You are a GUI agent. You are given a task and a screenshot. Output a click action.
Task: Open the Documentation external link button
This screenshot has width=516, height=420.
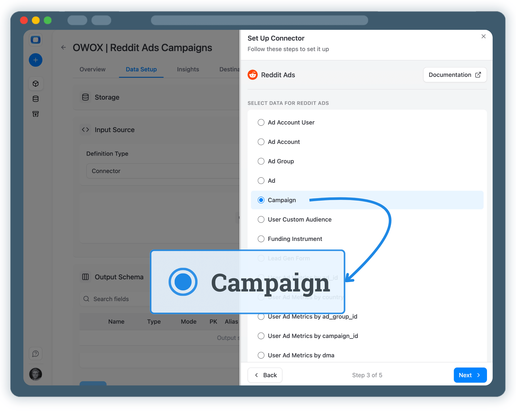[x=455, y=75]
